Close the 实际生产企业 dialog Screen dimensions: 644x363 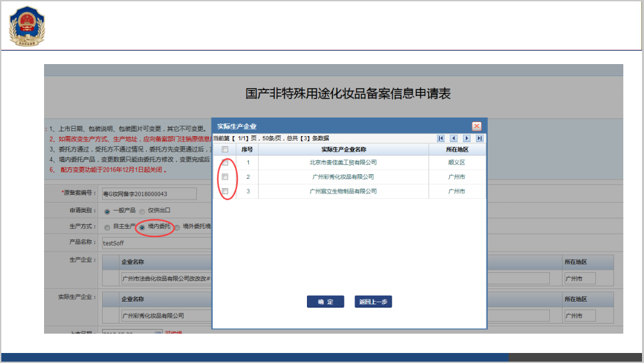point(476,126)
